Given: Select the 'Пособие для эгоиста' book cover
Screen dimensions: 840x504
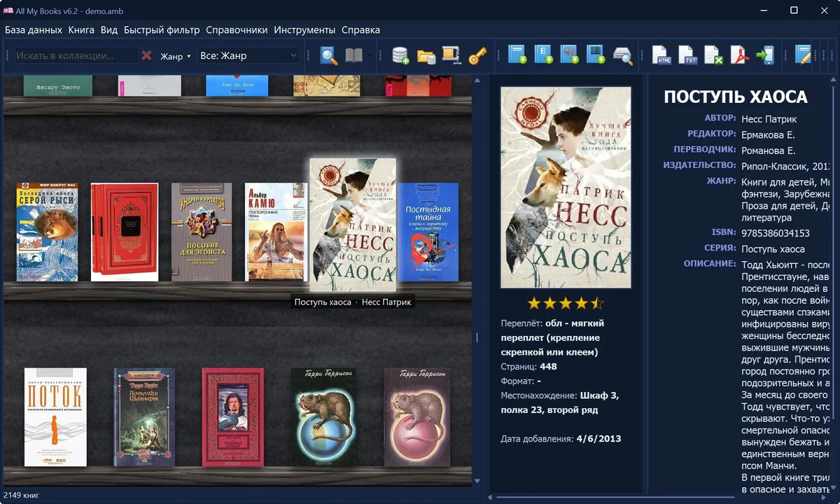Looking at the screenshot, I should (x=202, y=232).
